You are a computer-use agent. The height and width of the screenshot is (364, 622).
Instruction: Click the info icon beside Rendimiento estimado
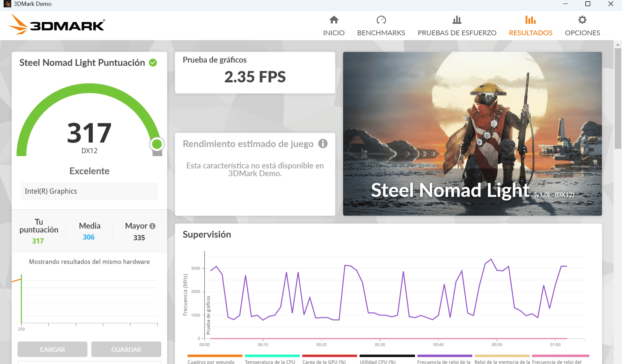(323, 144)
